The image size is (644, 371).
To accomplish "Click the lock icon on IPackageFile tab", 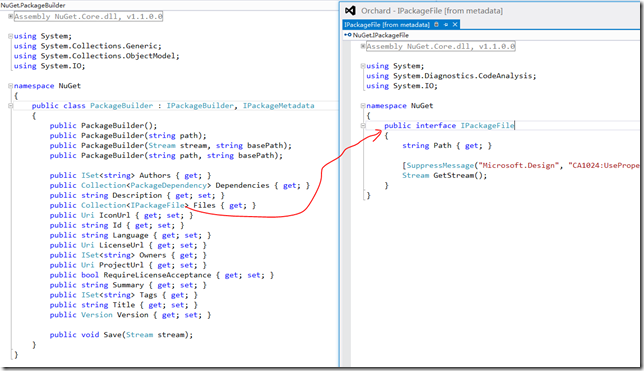I will (436, 25).
